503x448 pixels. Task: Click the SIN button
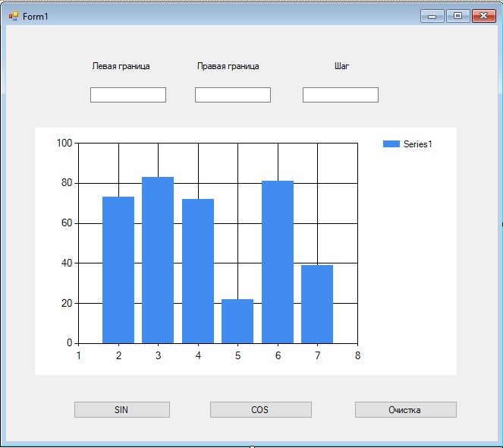click(x=121, y=410)
